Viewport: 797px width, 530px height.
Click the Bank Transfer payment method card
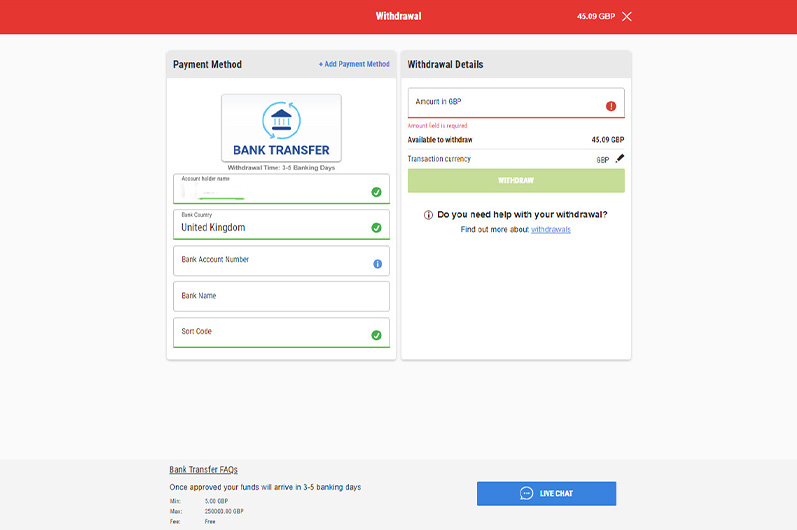click(x=281, y=128)
